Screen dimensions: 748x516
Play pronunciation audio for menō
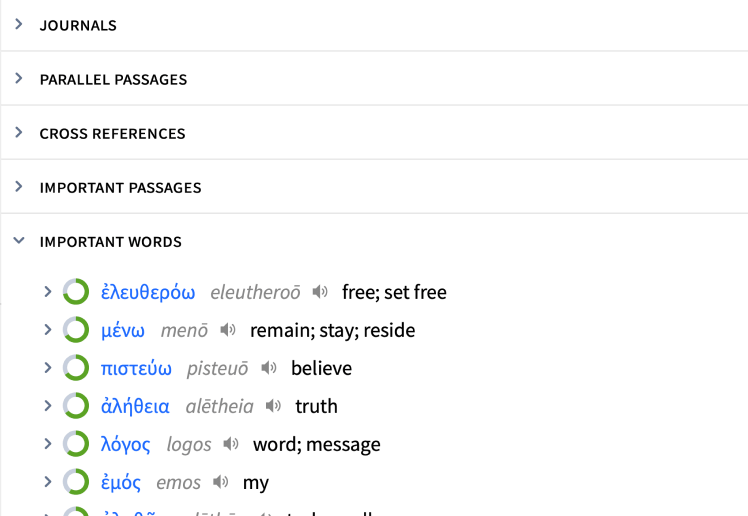pos(228,330)
